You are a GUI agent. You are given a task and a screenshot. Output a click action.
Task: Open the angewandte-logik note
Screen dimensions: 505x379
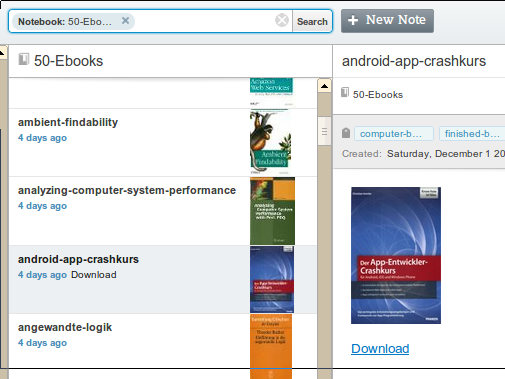pyautogui.click(x=163, y=346)
